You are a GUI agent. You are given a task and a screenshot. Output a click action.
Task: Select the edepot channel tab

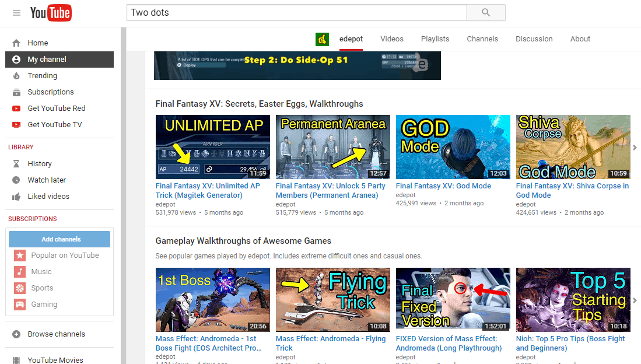point(351,39)
